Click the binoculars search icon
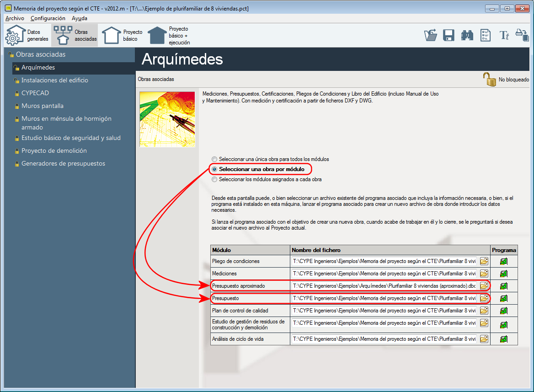The width and height of the screenshot is (534, 392). pyautogui.click(x=467, y=36)
